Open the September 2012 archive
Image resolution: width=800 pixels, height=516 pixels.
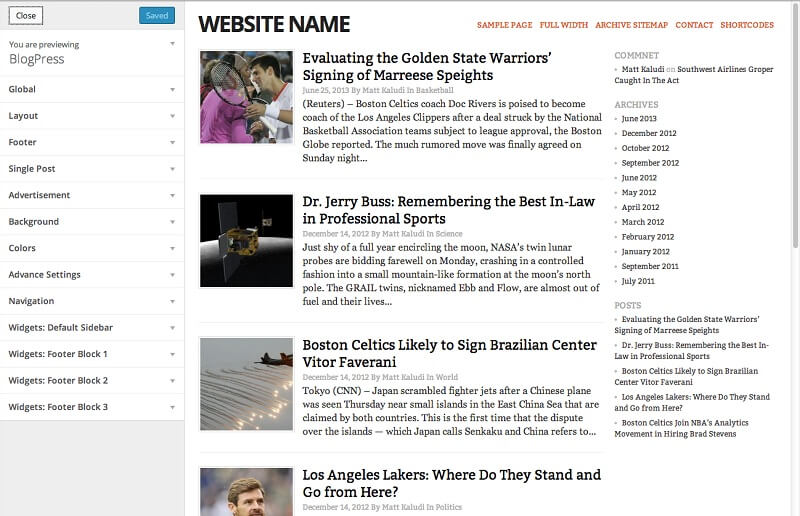click(x=650, y=163)
